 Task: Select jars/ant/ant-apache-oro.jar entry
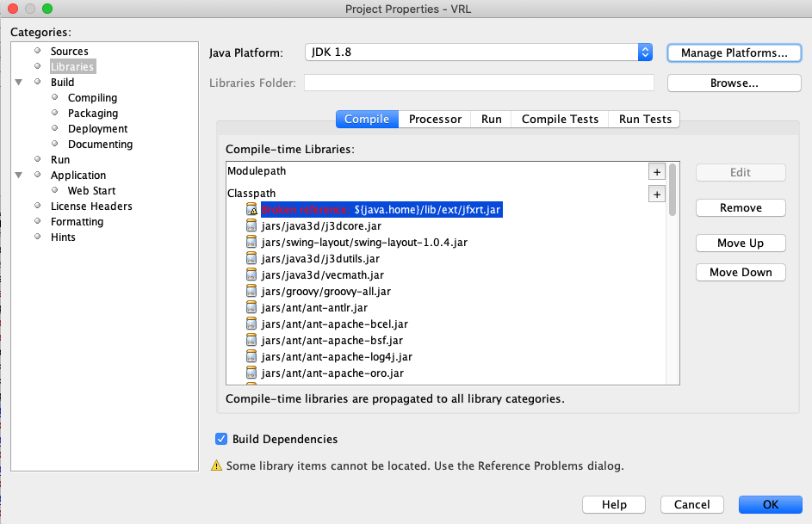(x=332, y=373)
